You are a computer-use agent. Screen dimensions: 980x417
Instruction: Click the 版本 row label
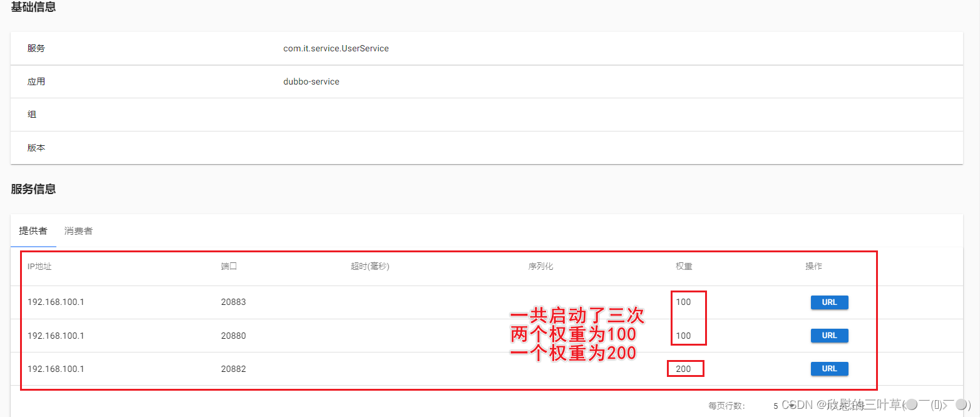point(36,148)
